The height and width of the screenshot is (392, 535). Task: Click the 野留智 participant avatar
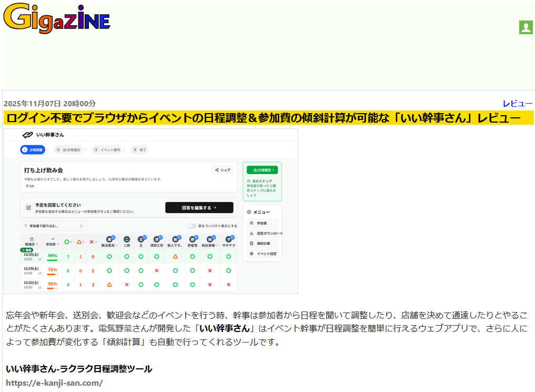193,239
